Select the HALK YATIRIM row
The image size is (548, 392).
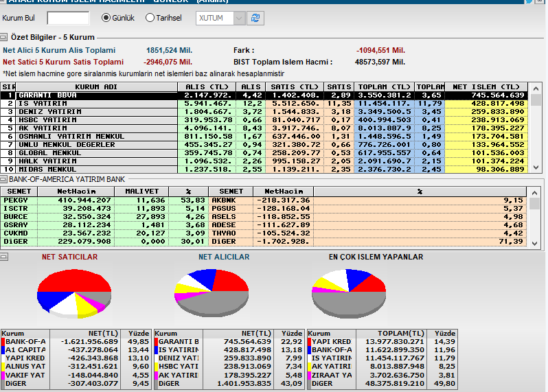(264, 161)
